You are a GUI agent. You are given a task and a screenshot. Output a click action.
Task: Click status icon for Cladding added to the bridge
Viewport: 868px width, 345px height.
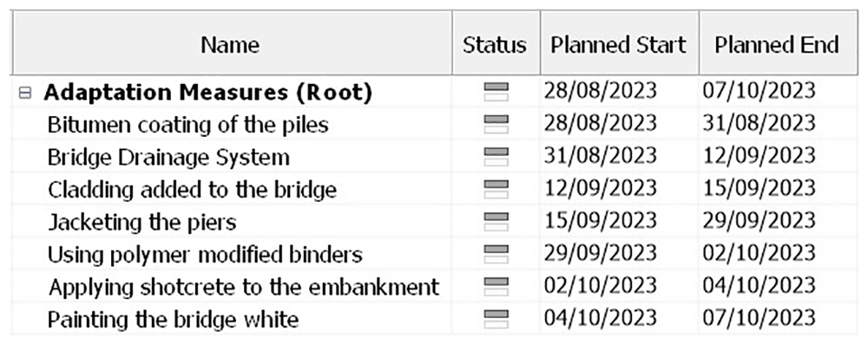click(496, 190)
